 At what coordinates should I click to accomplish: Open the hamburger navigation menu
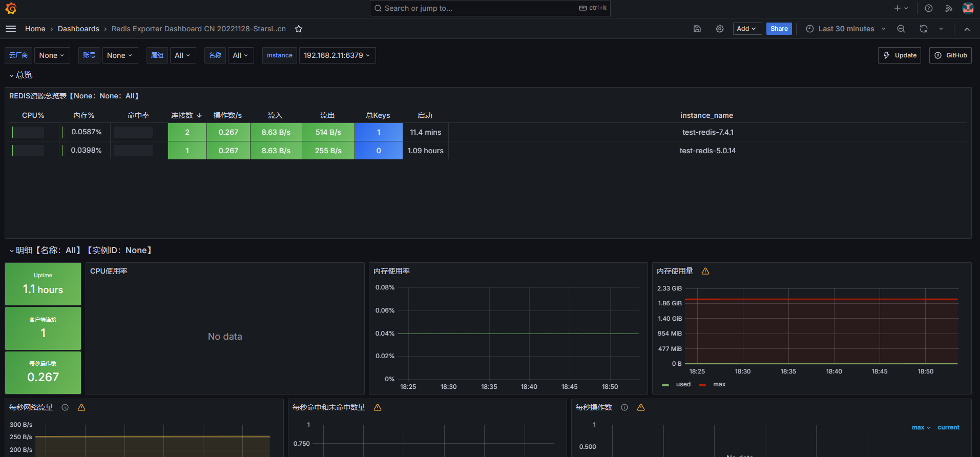click(11, 29)
